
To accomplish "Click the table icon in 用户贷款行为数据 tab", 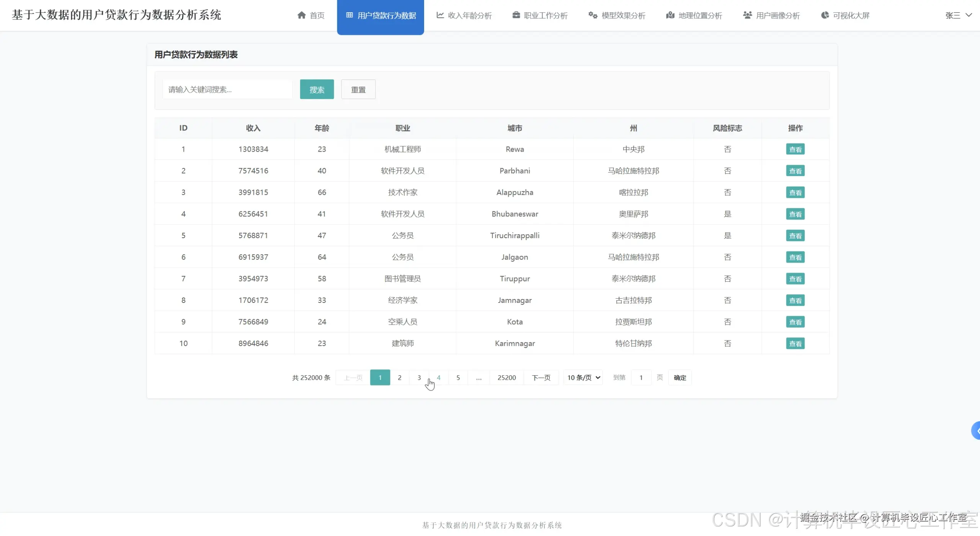I will coord(349,15).
